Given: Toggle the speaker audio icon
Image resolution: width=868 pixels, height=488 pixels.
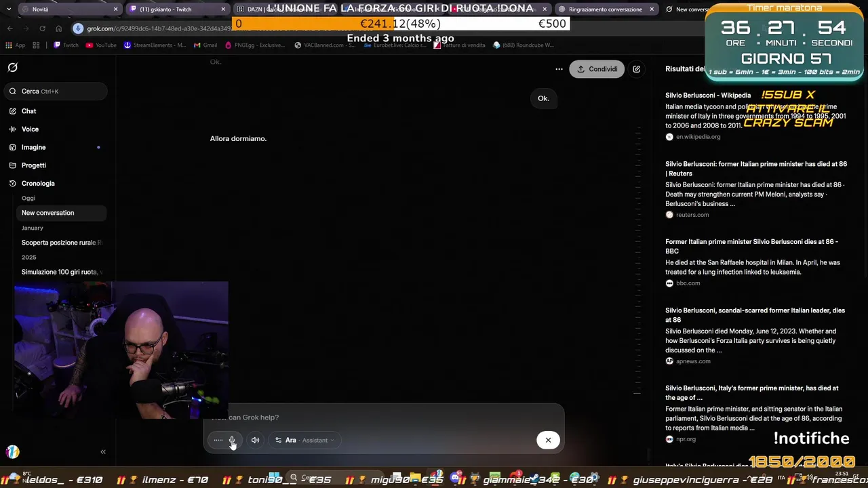Looking at the screenshot, I should pos(255,441).
